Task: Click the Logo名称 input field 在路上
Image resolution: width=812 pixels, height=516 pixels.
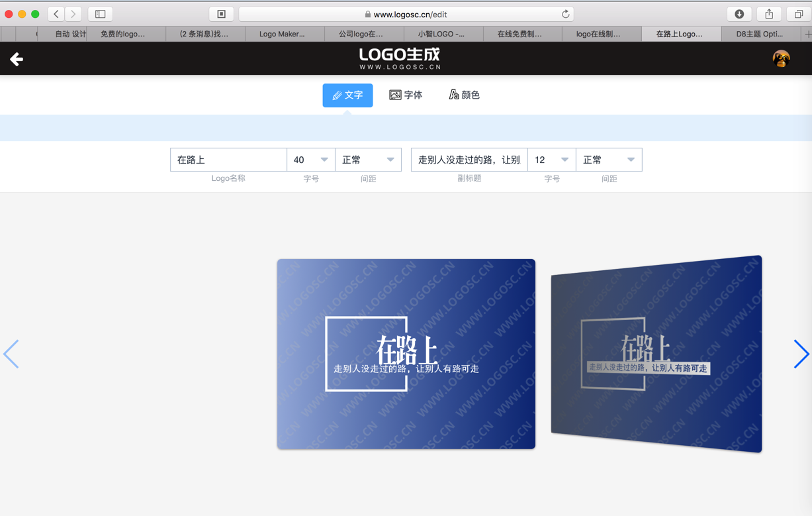Action: (x=228, y=160)
